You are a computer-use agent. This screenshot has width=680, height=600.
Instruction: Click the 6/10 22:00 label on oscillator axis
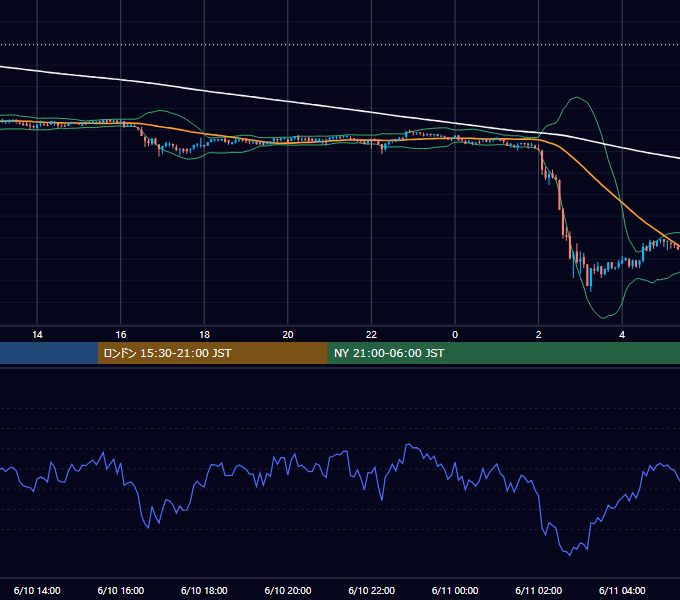click(x=371, y=590)
